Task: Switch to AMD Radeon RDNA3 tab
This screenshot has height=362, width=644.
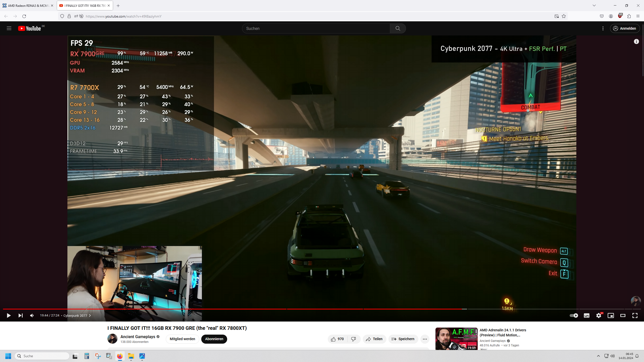Action: click(x=27, y=6)
